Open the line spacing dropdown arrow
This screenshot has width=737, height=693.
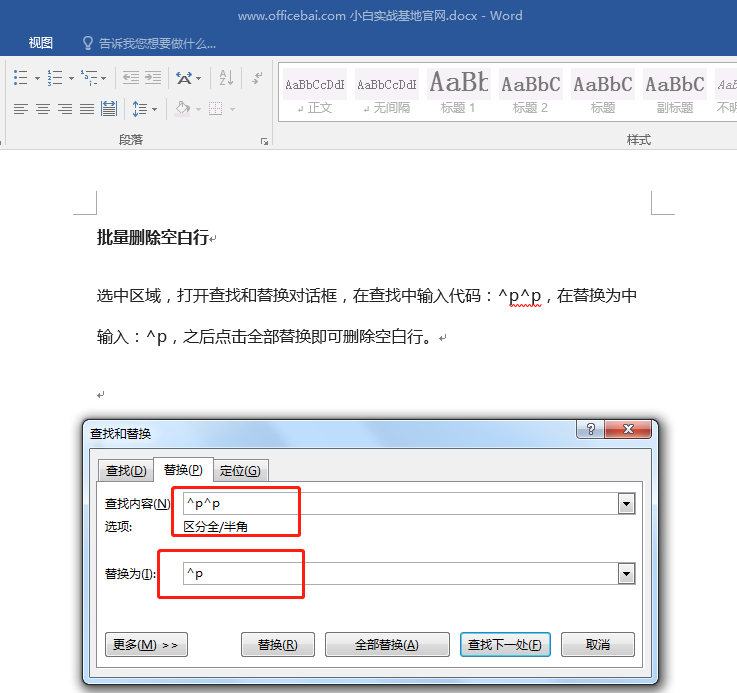[154, 110]
